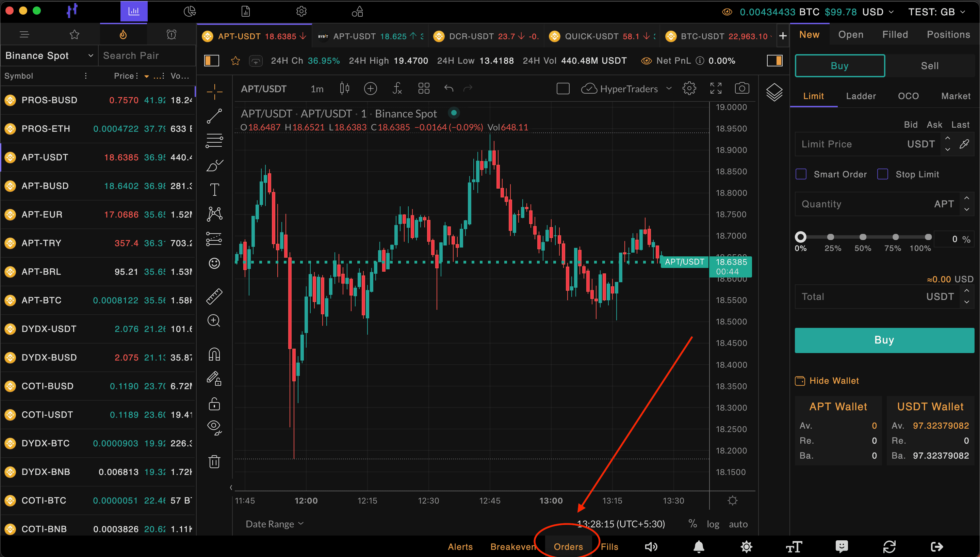The image size is (980, 557).
Task: Open the pie chart portfolio icon
Action: [x=190, y=12]
